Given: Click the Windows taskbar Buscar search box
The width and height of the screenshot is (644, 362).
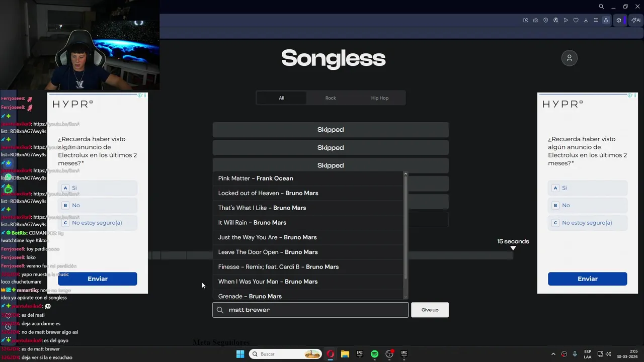Looking at the screenshot, I should pyautogui.click(x=285, y=354).
